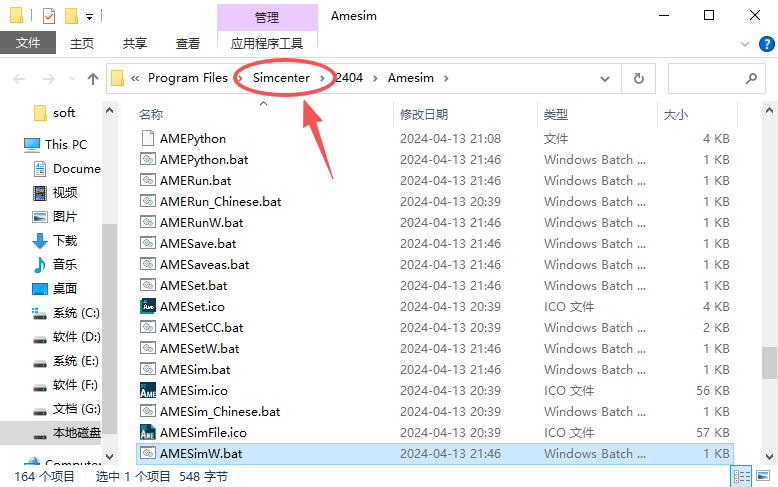Open the 下载 downloads folder
The image size is (778, 487).
point(65,241)
